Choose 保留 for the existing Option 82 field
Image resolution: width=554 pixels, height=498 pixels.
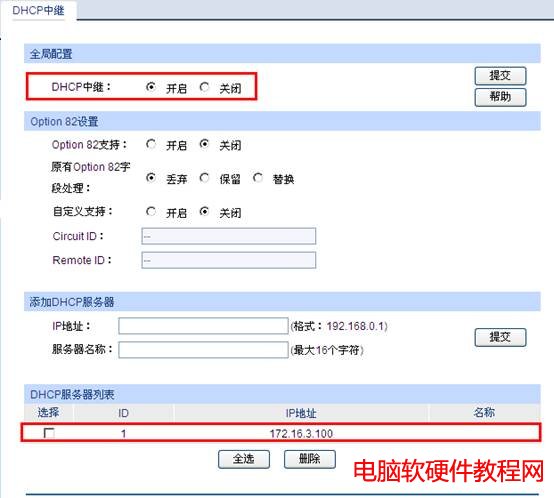point(204,178)
